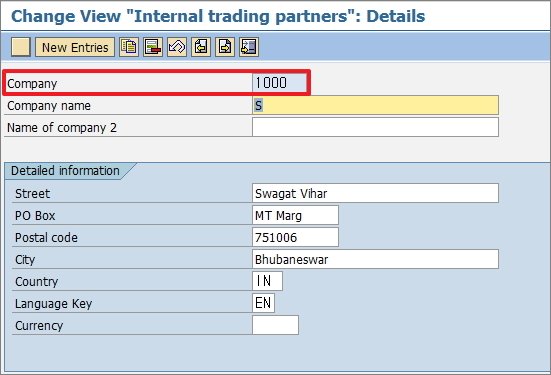Click the Company name label

49,105
